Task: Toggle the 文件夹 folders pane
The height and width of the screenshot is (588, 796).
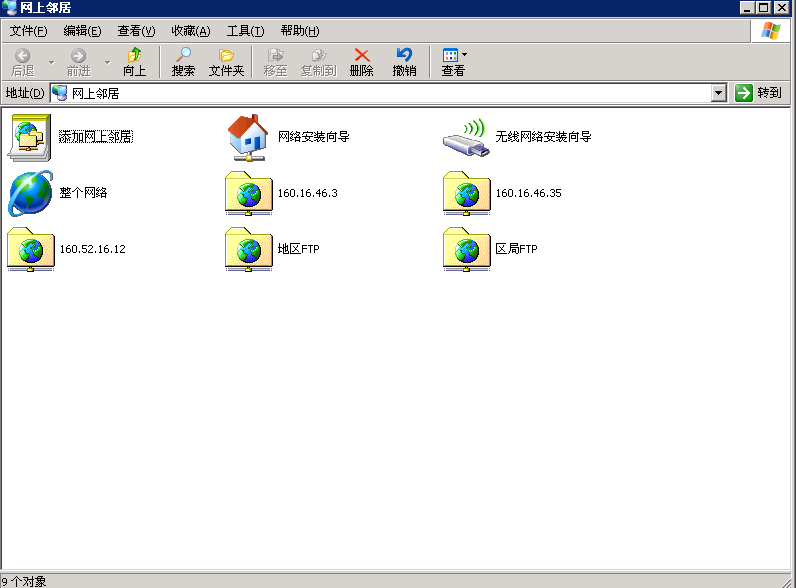Action: click(226, 62)
